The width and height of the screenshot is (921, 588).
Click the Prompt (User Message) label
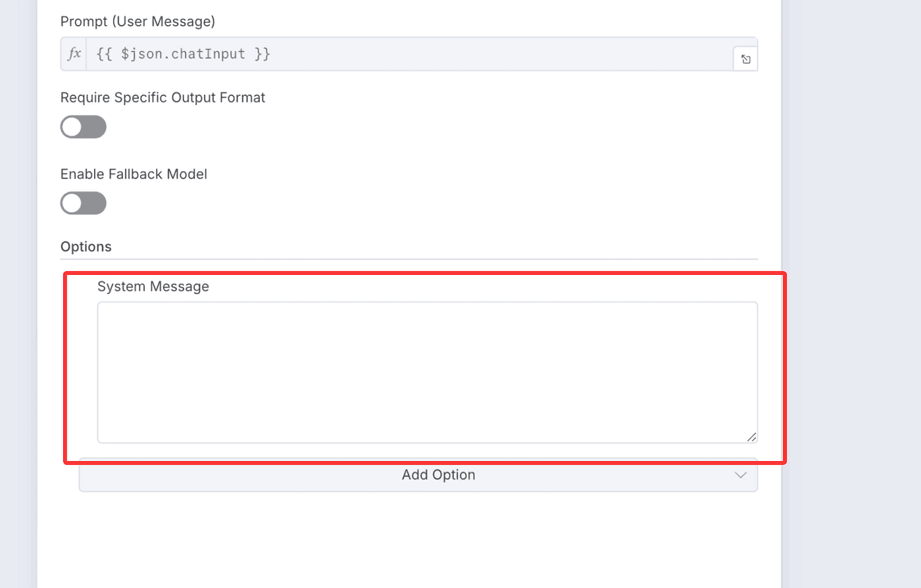coord(137,22)
